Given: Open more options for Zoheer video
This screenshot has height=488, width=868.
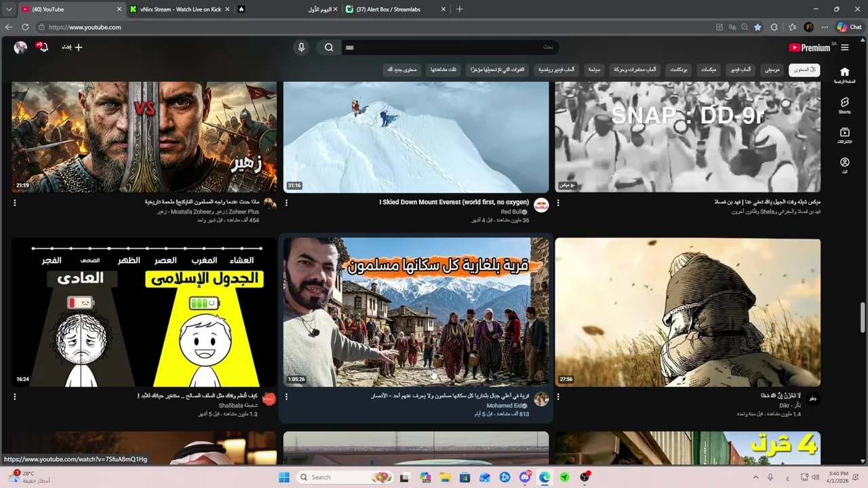Looking at the screenshot, I should pos(14,203).
